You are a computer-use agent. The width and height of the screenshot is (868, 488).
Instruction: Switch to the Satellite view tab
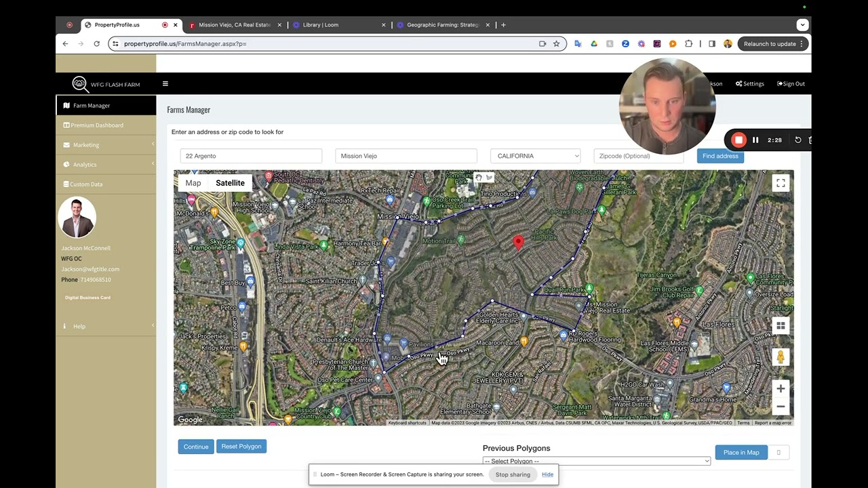pyautogui.click(x=230, y=183)
